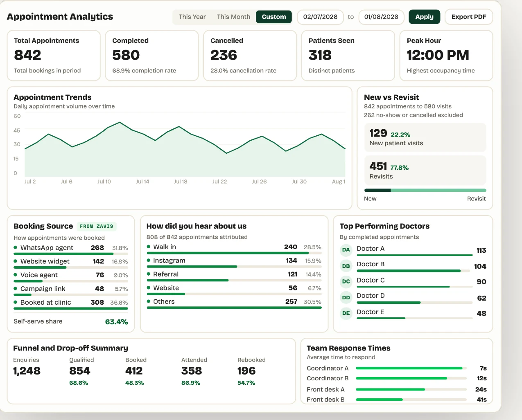Viewport: 522px width, 420px height.
Task: Apply the custom date range
Action: (x=424, y=17)
